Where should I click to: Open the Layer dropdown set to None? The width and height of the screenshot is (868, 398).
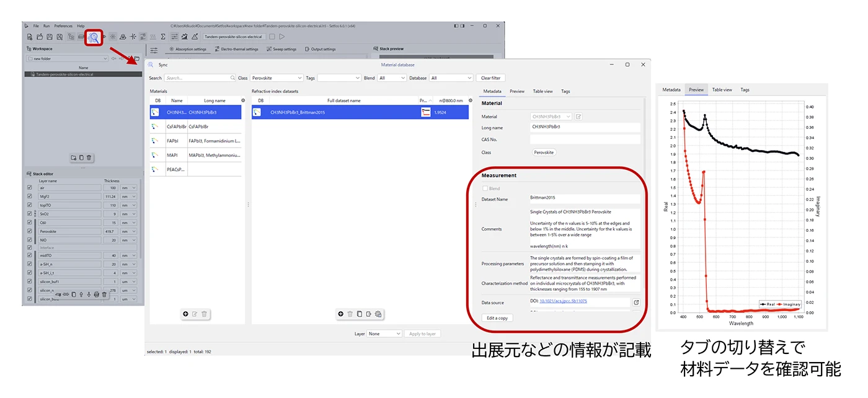point(384,334)
